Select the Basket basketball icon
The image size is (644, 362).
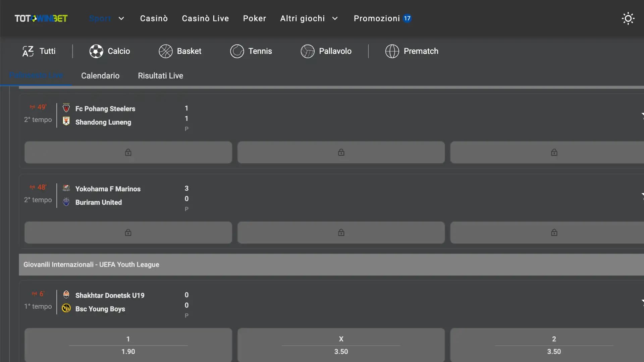(x=166, y=51)
